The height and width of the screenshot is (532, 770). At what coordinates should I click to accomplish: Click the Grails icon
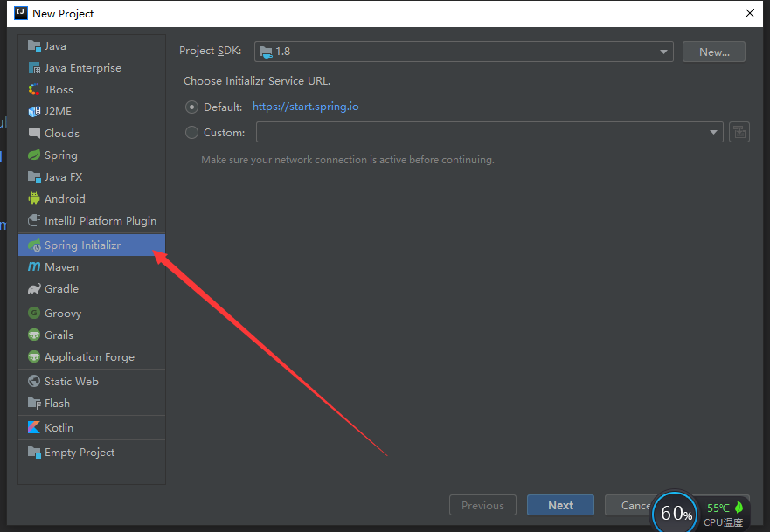34,335
